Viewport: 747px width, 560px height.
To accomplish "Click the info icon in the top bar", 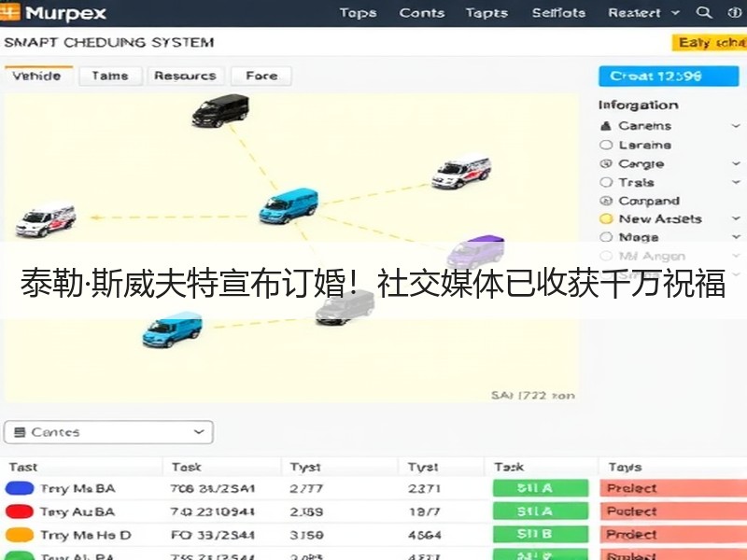I will pyautogui.click(x=735, y=12).
